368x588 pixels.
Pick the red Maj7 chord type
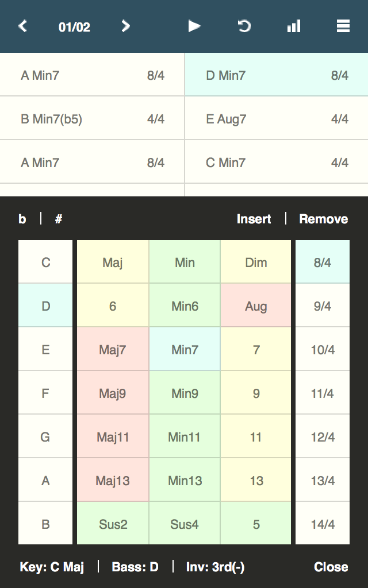click(x=113, y=350)
